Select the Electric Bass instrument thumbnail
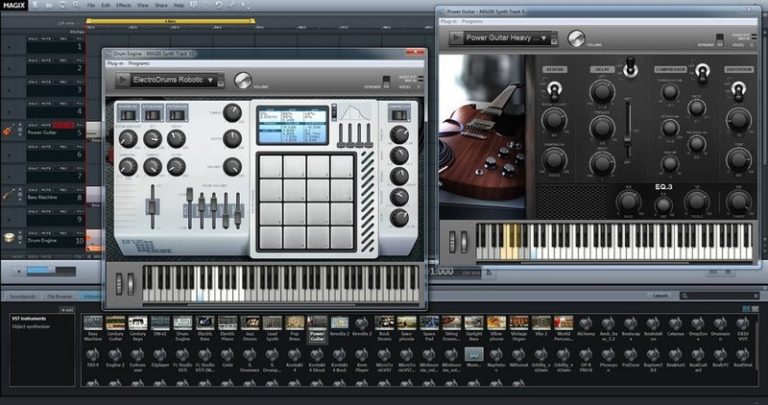Screen dimensions: 768x405 click(x=205, y=323)
